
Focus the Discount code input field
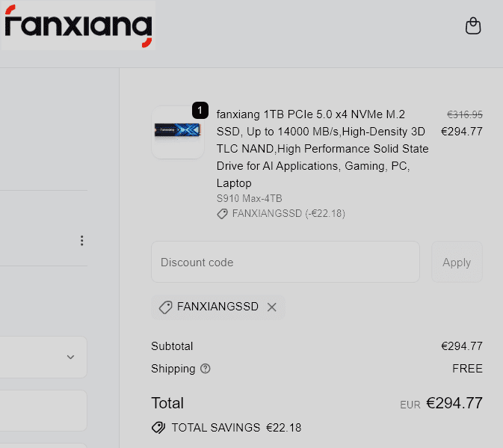pyautogui.click(x=286, y=263)
